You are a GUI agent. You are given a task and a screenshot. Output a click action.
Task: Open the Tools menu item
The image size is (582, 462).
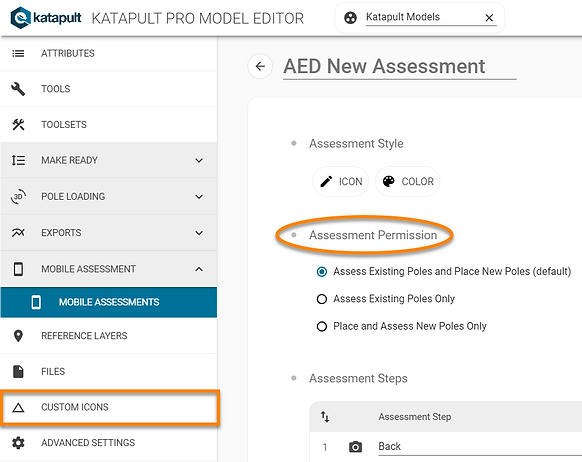109,89
